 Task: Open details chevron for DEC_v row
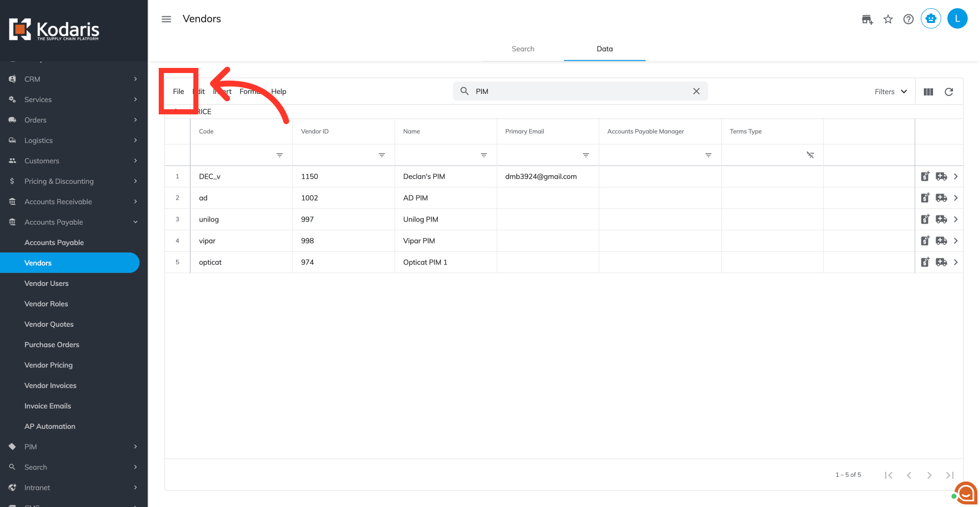(x=956, y=177)
